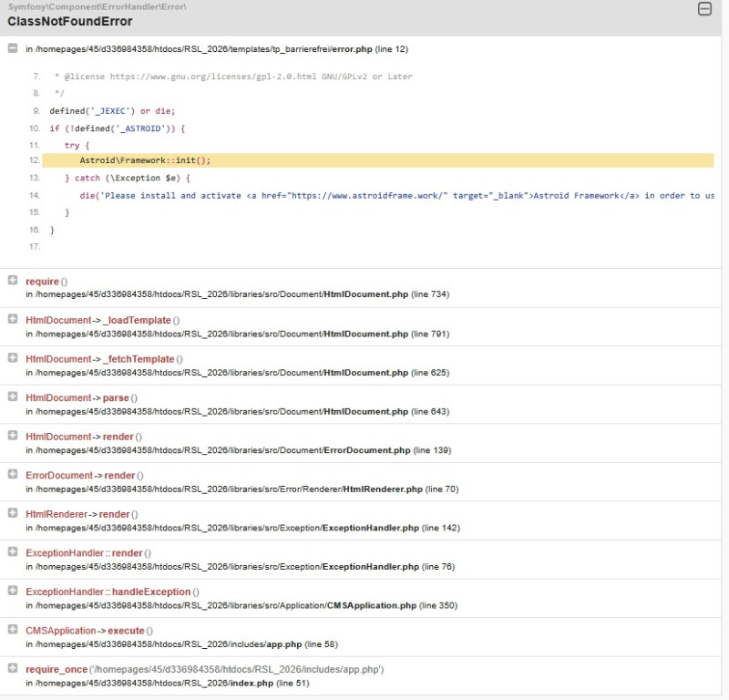Expand the HtmlDocument _fetchTemplate trace
729x700 pixels.
(13, 358)
